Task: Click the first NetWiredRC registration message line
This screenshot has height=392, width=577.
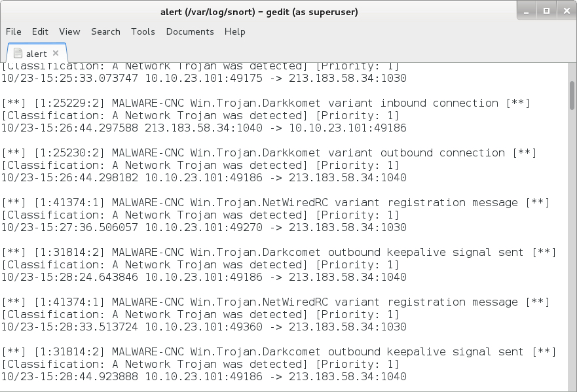Action: pyautogui.click(x=276, y=203)
